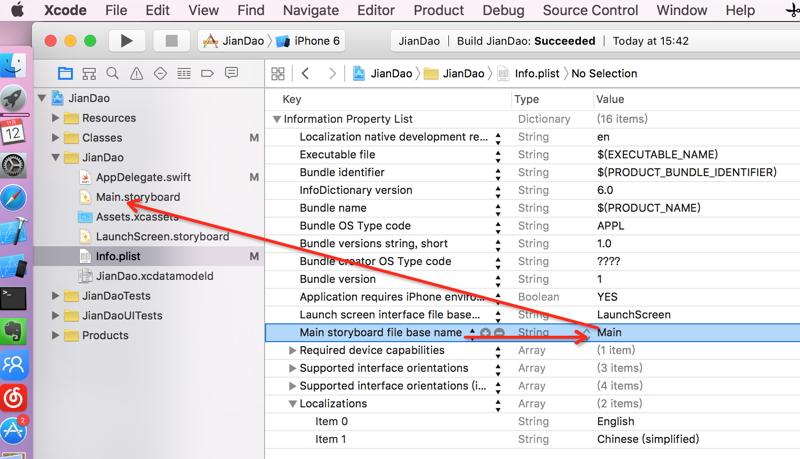Viewport: 800px width, 459px height.
Task: Open the Editor menu
Action: (376, 10)
